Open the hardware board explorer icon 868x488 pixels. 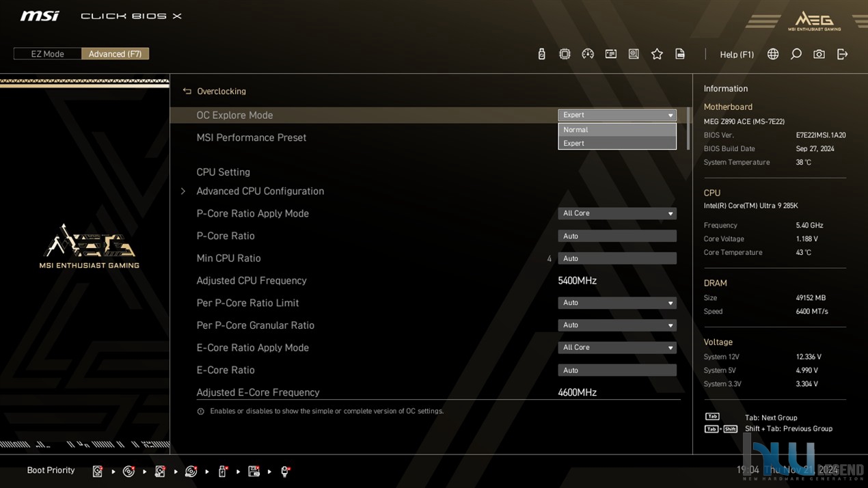tap(634, 54)
